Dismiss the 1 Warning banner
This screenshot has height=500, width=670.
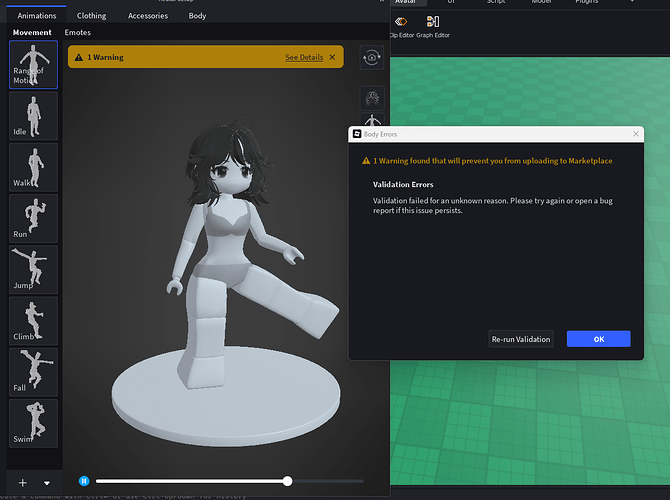(x=332, y=57)
